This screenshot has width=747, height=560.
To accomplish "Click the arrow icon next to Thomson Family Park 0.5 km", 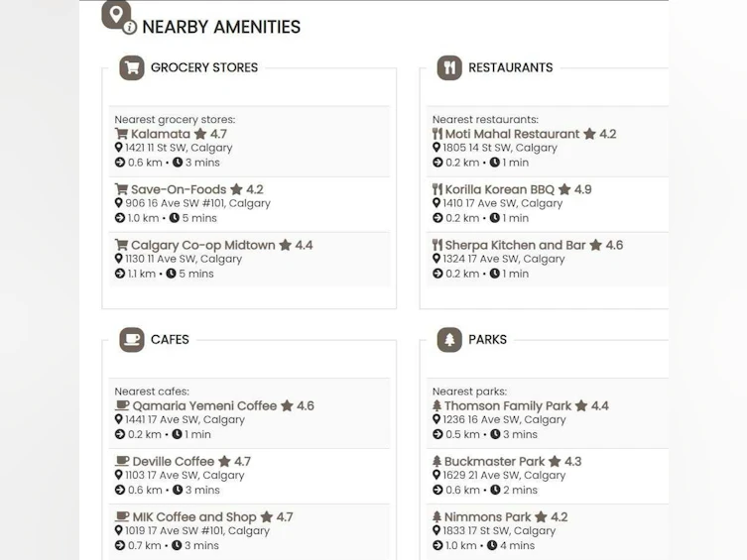I will tap(437, 434).
